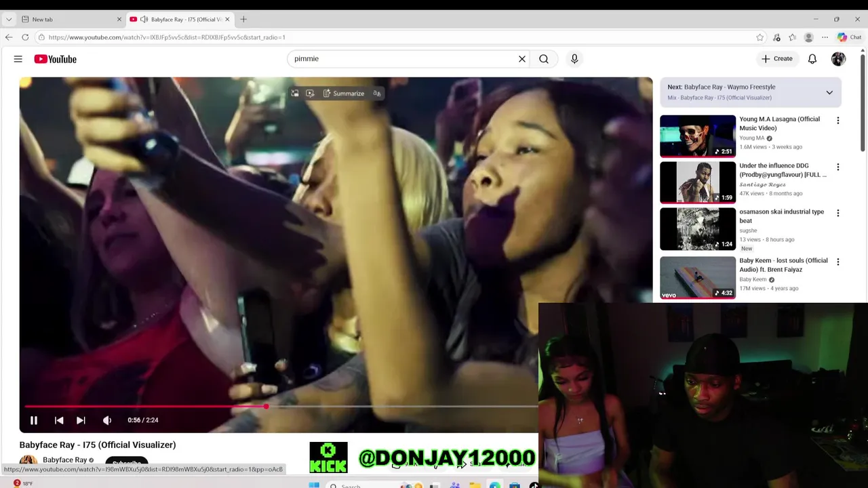868x488 pixels.
Task: Open the Babyface Ray channel name below video
Action: (64, 460)
